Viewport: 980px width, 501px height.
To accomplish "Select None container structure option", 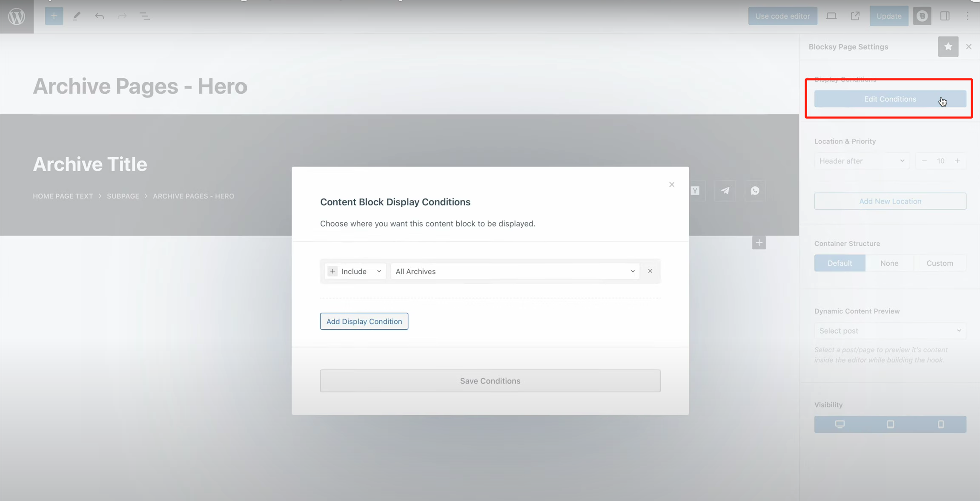I will (x=889, y=263).
